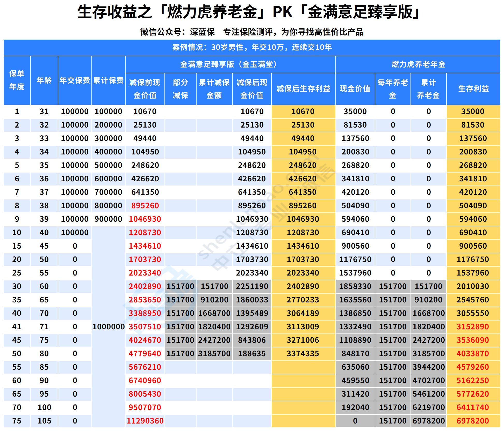This screenshot has height=431, width=504.
Task: Click the value '1332490'
Action: point(355,327)
